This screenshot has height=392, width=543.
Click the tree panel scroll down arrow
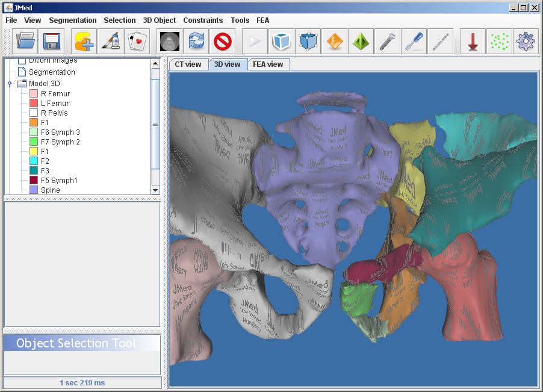[x=155, y=190]
